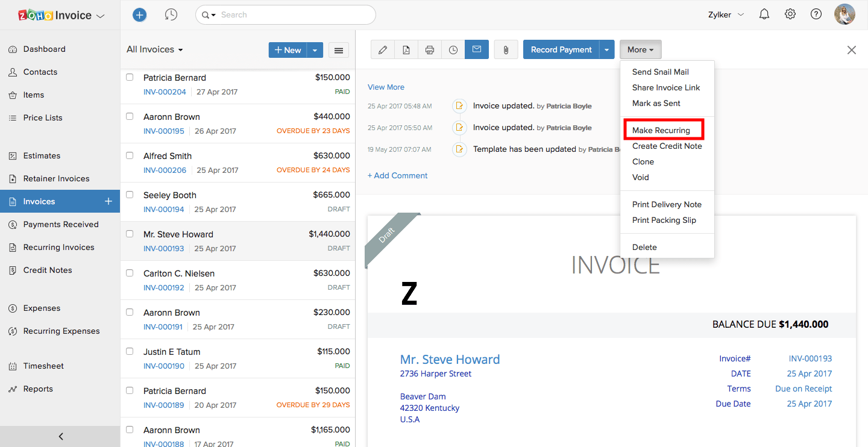The width and height of the screenshot is (868, 447).
Task: Select the Edit invoice pencil icon
Action: click(x=382, y=49)
